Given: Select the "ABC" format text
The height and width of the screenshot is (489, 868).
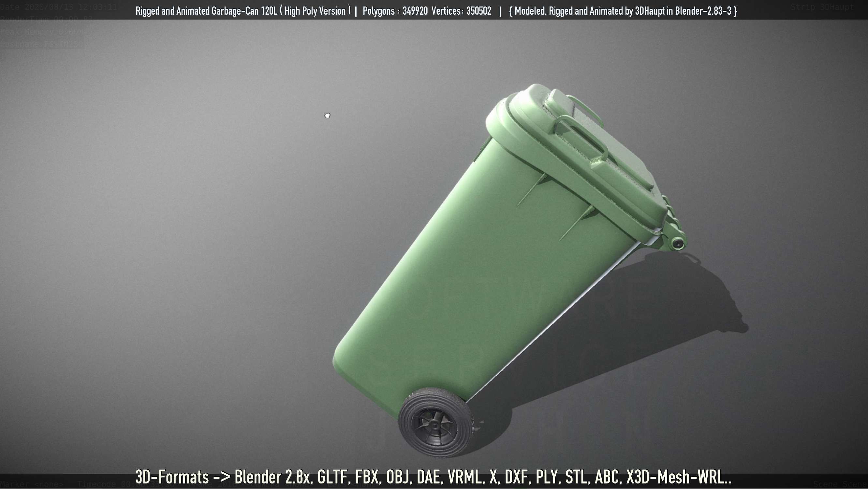Looking at the screenshot, I should click(608, 477).
